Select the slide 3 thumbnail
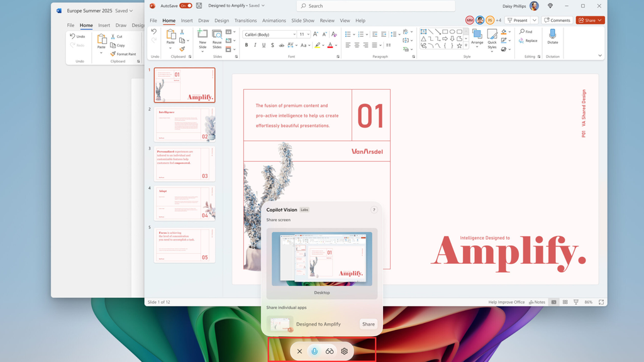 [185, 164]
